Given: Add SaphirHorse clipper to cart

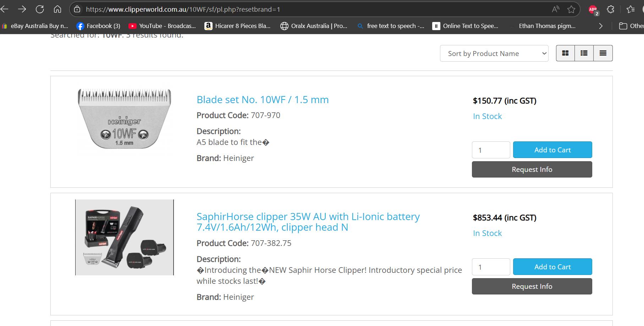Looking at the screenshot, I should pyautogui.click(x=552, y=267).
